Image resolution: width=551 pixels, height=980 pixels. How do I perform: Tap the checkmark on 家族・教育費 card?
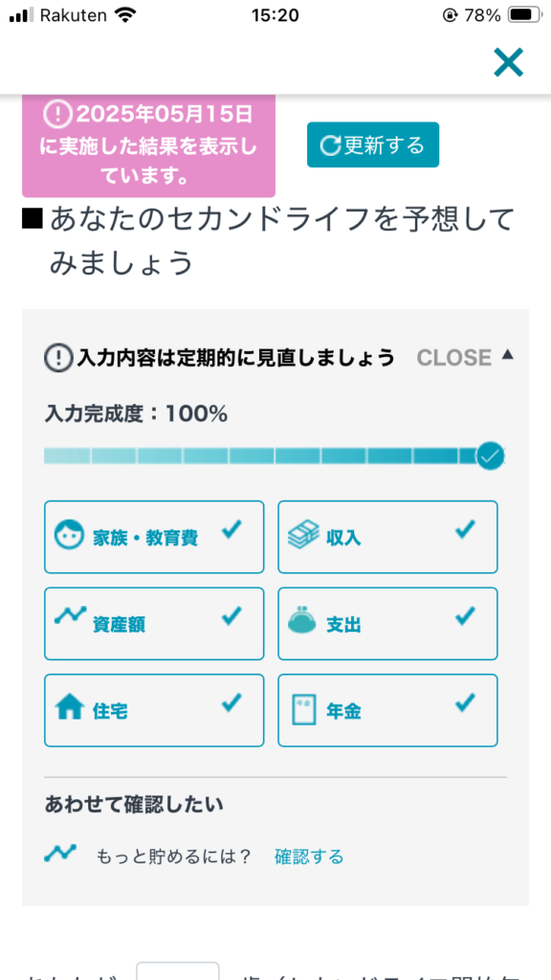pyautogui.click(x=231, y=530)
